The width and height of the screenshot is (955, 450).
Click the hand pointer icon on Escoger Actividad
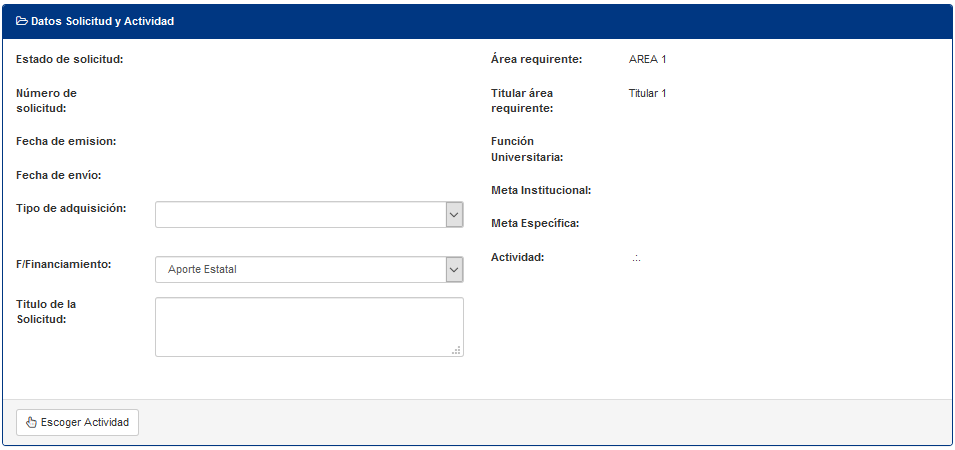pos(32,423)
